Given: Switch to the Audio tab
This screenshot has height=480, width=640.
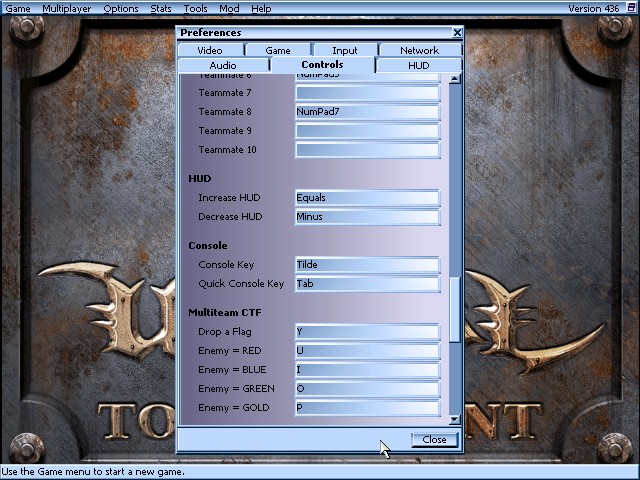Looking at the screenshot, I should point(223,65).
